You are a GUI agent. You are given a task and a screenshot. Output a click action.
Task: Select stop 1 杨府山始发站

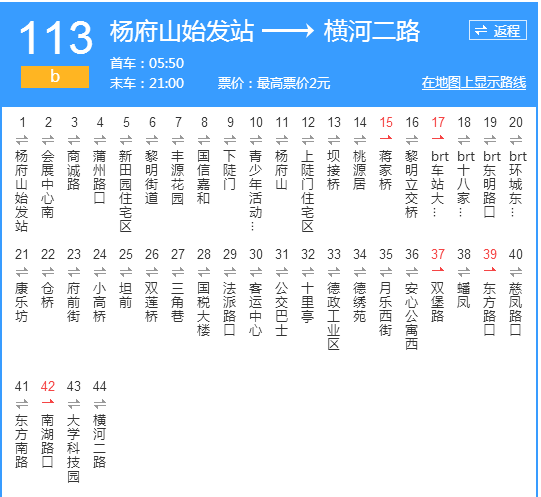(x=22, y=191)
